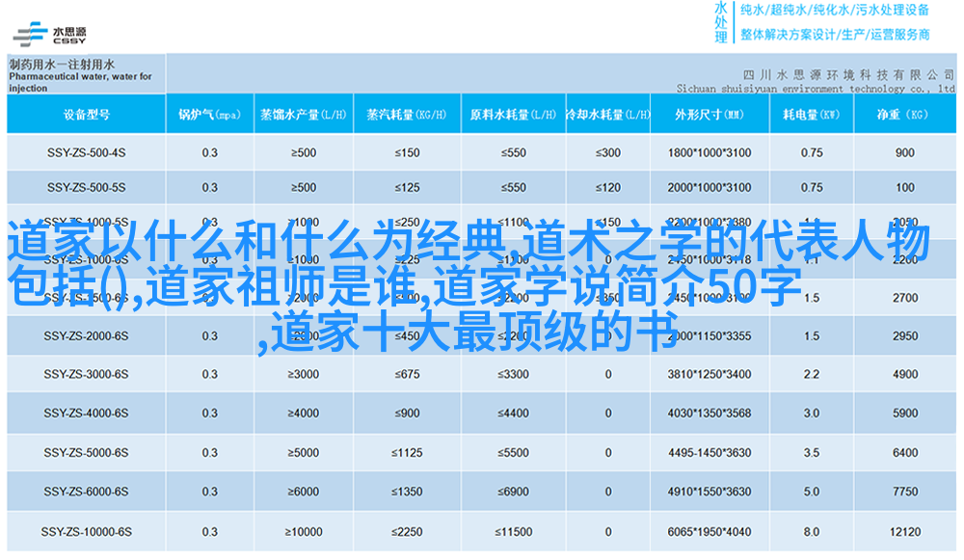The height and width of the screenshot is (560, 964).
Task: Select the 锅炉压力(mpa) column header
Action: tap(209, 115)
